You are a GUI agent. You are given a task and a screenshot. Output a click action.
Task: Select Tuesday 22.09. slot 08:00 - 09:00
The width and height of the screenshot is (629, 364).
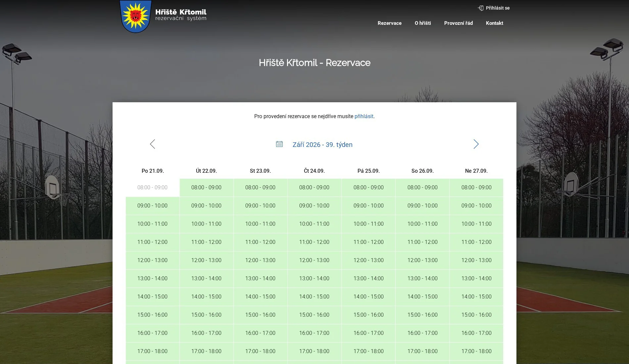207,188
